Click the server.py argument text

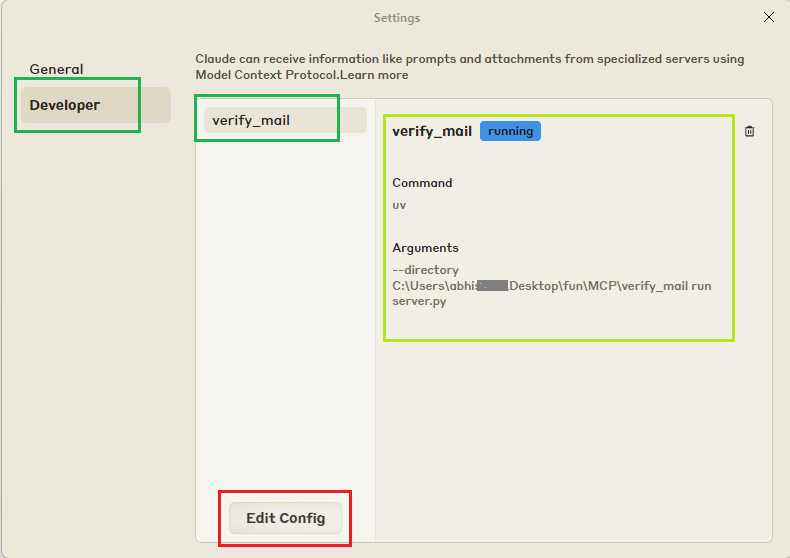419,301
